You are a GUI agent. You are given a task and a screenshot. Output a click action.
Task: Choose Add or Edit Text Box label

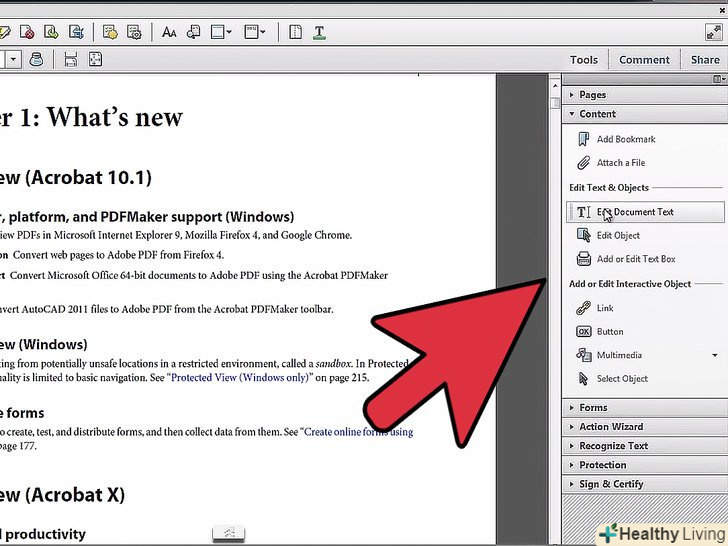(x=636, y=259)
